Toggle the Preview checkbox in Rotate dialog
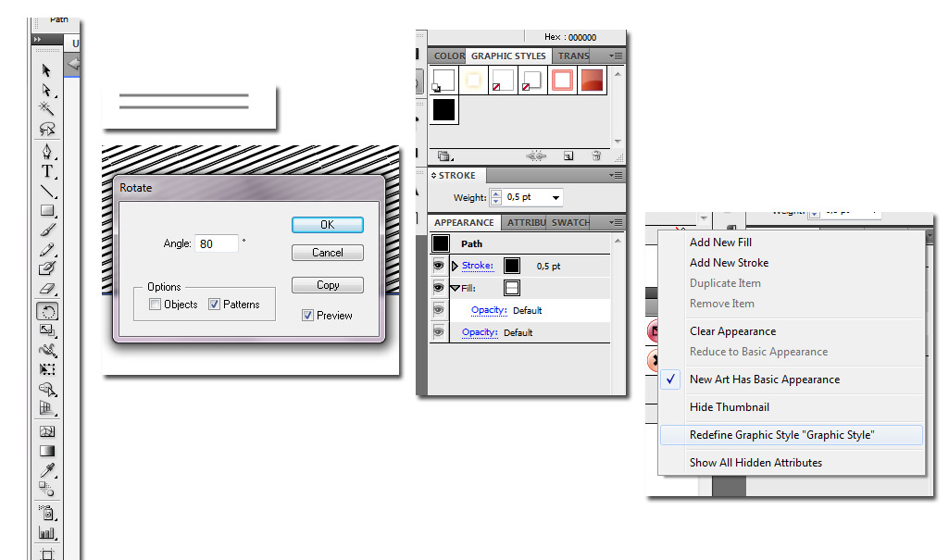This screenshot has width=949, height=560. coord(308,315)
